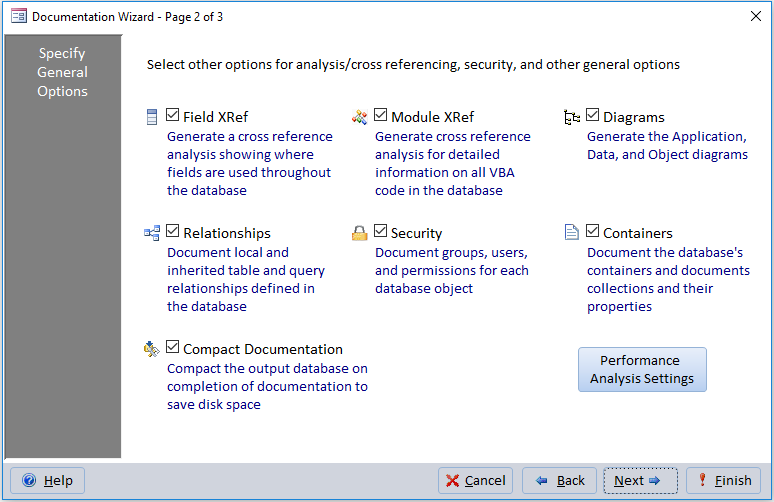Turn off the Security checkbox
The image size is (774, 502).
pos(381,232)
